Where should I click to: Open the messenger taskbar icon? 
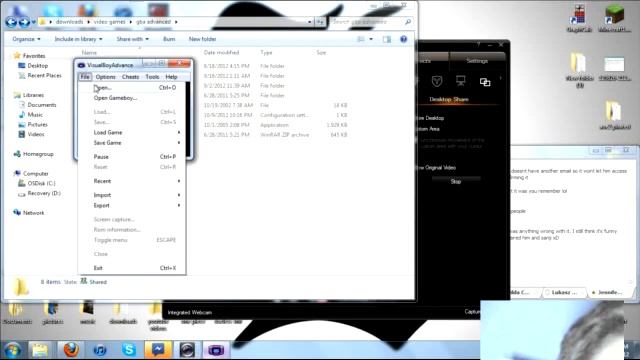[158, 350]
